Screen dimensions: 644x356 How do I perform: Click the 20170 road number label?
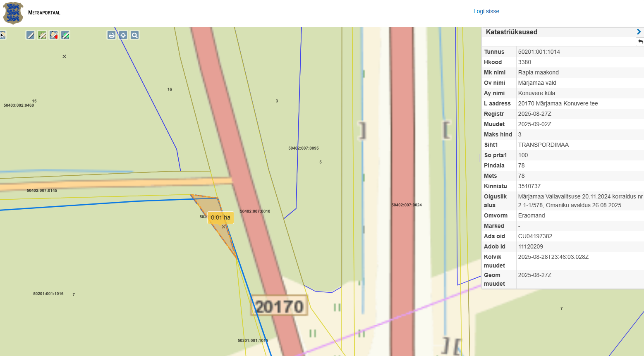(279, 306)
